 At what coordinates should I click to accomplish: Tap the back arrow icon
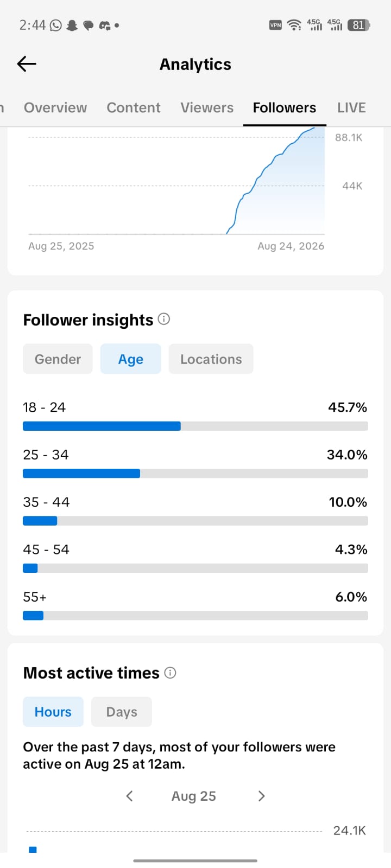[27, 64]
